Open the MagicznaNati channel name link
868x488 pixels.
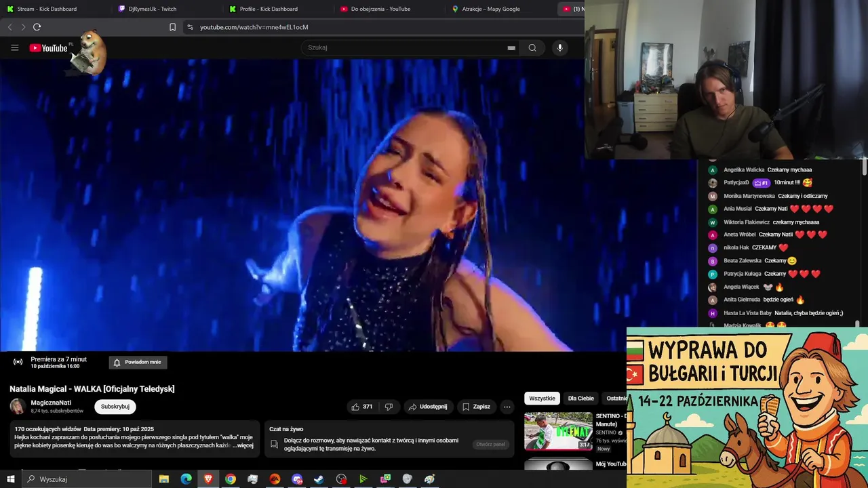51,403
